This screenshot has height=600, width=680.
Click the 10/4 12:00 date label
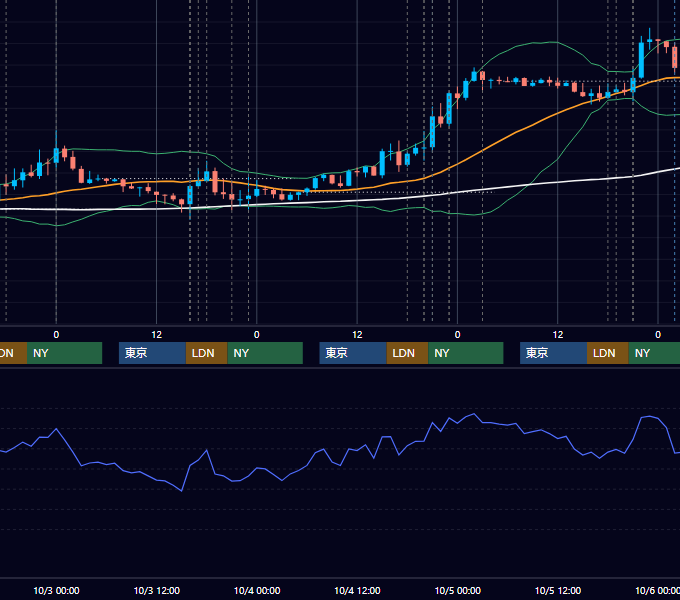357,590
